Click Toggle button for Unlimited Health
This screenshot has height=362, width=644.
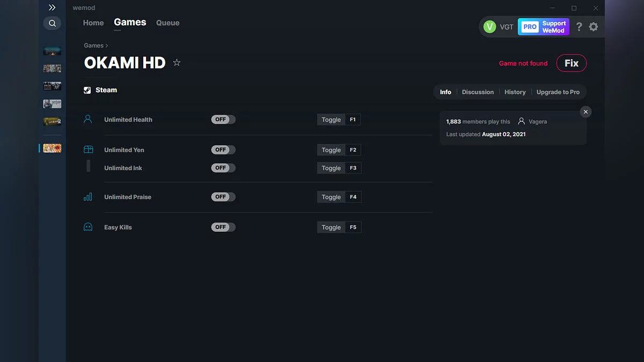[331, 120]
